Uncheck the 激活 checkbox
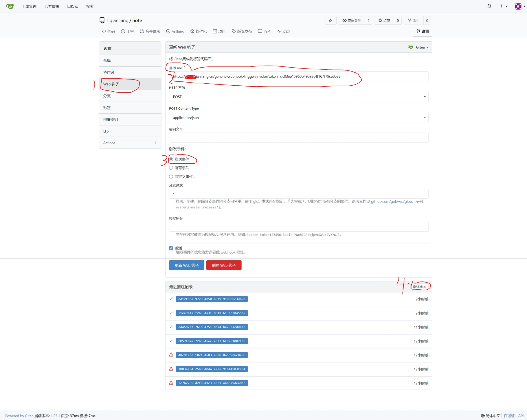This screenshot has height=420, width=527. click(171, 248)
